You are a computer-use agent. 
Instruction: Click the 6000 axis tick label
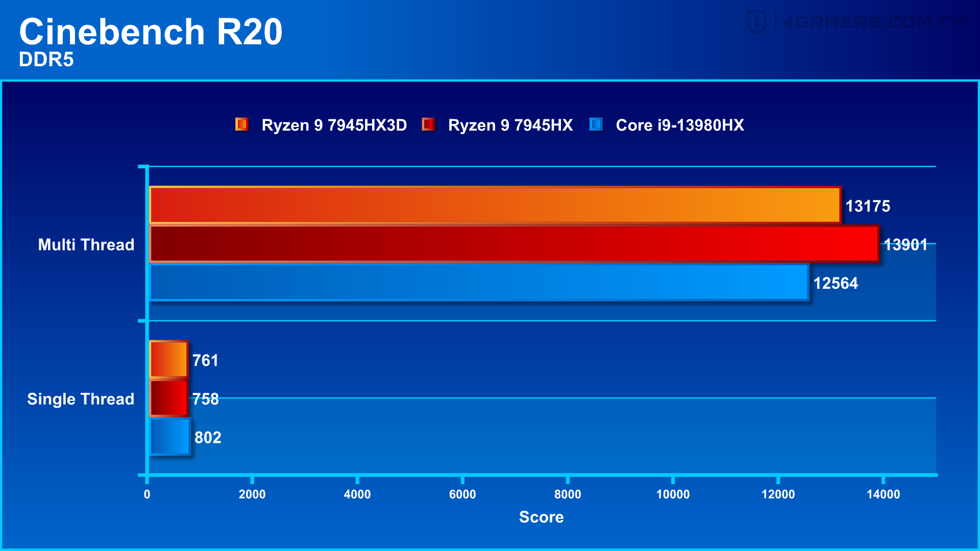coord(462,494)
